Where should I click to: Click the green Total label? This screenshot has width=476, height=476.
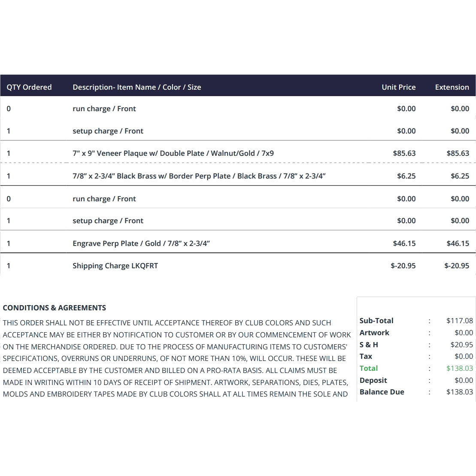point(369,368)
